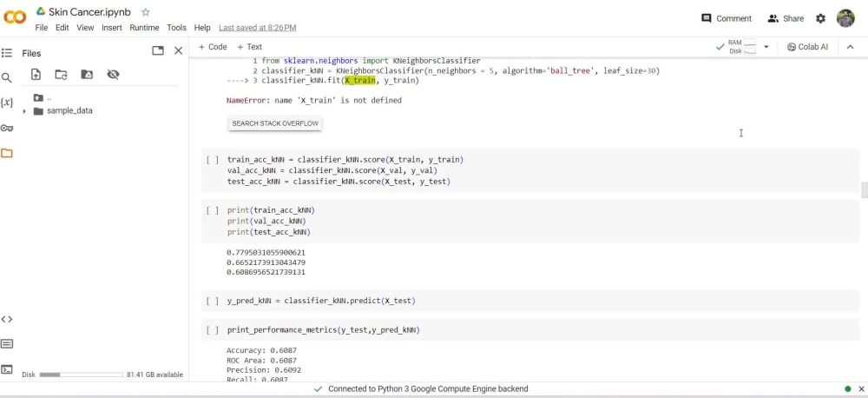Click output value 0.7795031055900621

point(266,252)
